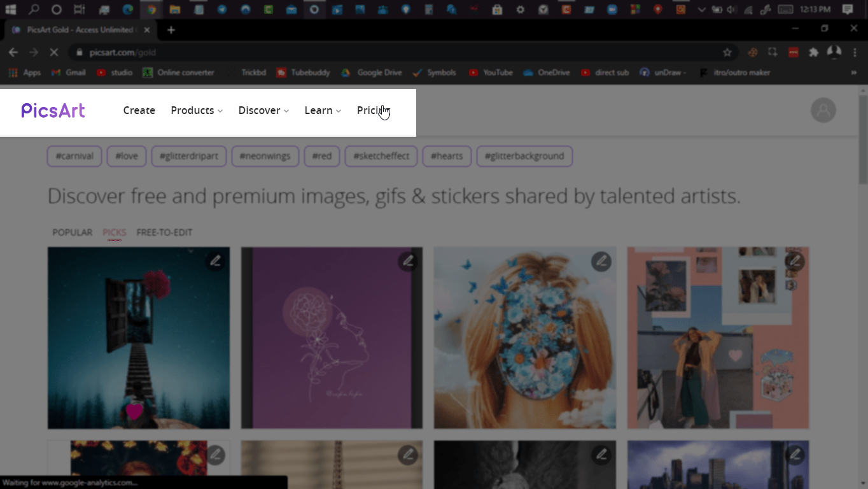Screen dimensions: 868x489
Task: Edit the window blinds image in second row
Action: pyautogui.click(x=408, y=455)
